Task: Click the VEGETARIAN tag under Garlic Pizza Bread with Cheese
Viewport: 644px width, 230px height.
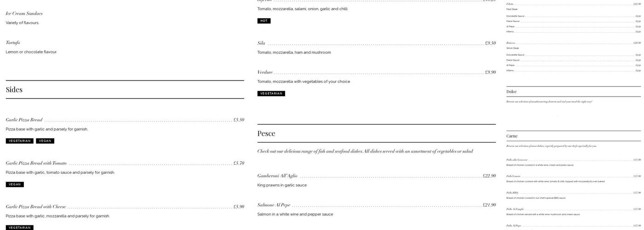Action: 19,228
